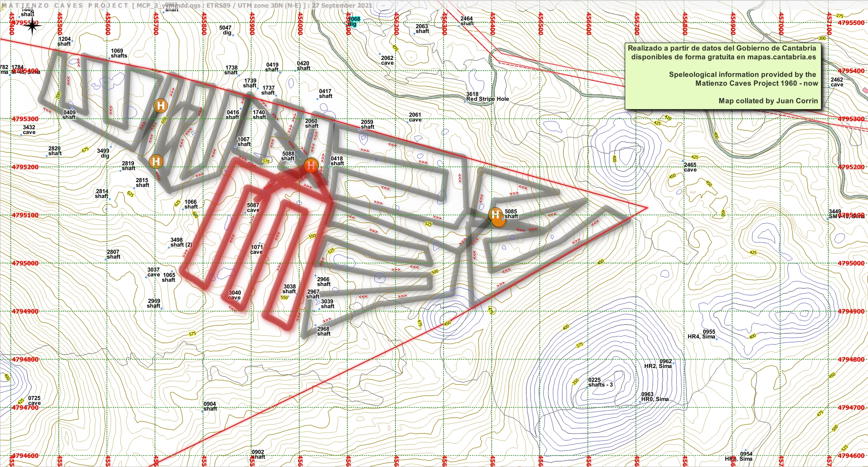The height and width of the screenshot is (467, 868).
Task: Select the 2966 shaft label
Action: tap(323, 282)
